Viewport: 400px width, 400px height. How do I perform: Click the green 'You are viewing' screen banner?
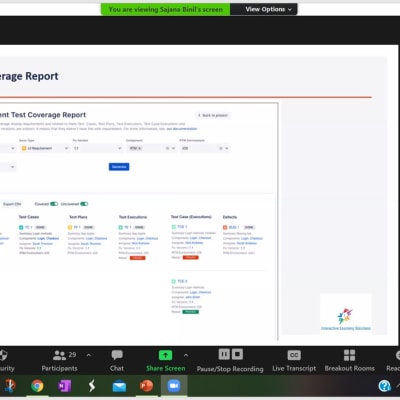[x=166, y=9]
